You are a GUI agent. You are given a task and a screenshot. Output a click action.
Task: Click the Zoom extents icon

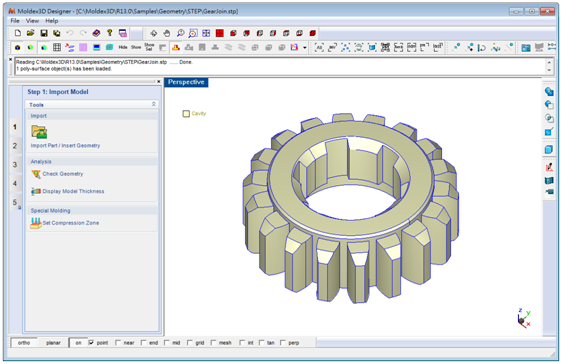pyautogui.click(x=206, y=33)
